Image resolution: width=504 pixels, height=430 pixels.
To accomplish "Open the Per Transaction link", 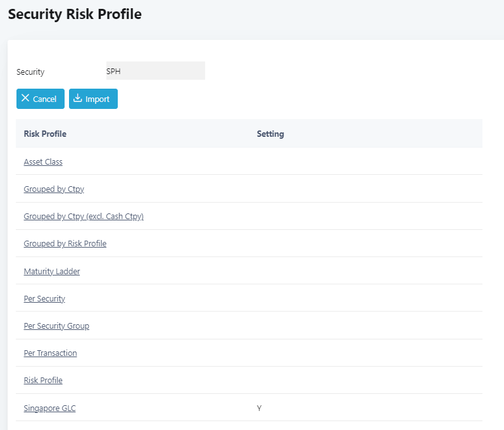I will pyautogui.click(x=51, y=353).
